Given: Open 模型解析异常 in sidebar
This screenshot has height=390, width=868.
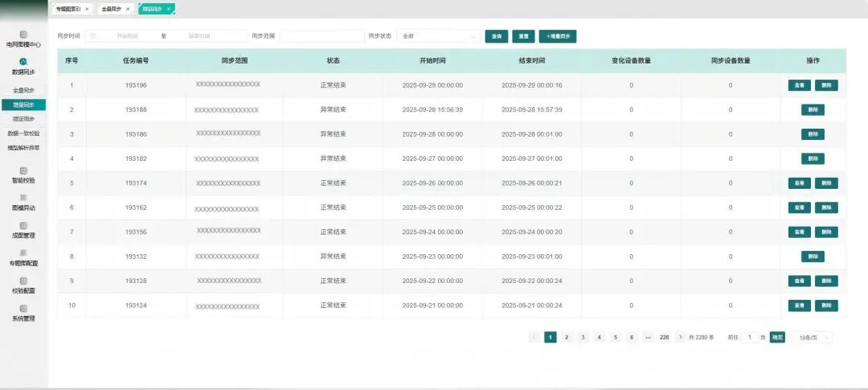Looking at the screenshot, I should coord(23,148).
